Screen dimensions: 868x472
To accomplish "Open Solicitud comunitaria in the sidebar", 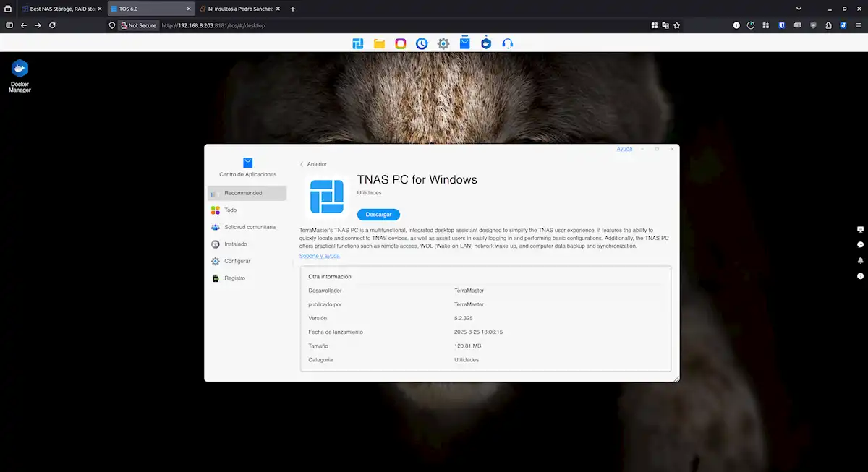I will (x=249, y=227).
